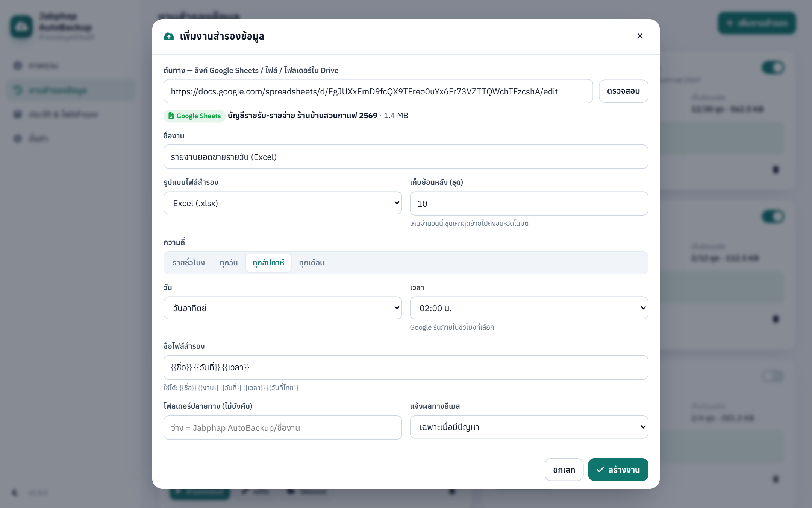Image resolution: width=812 pixels, height=508 pixels.
Task: Toggle the second backup job switch behind dialog
Action: 773,217
